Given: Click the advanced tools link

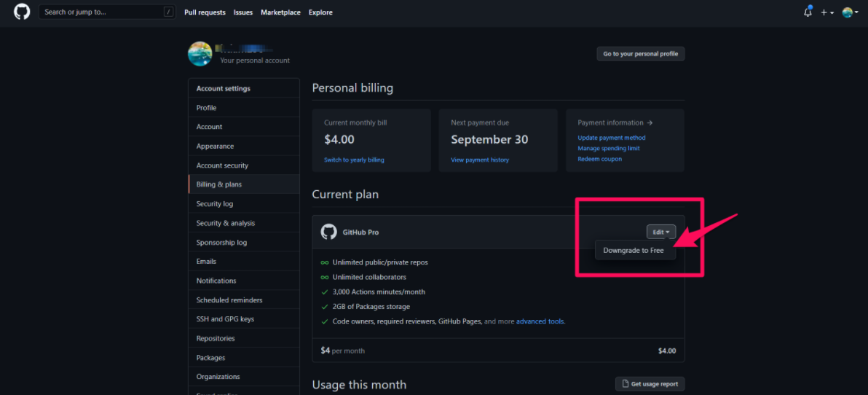Looking at the screenshot, I should tap(540, 321).
